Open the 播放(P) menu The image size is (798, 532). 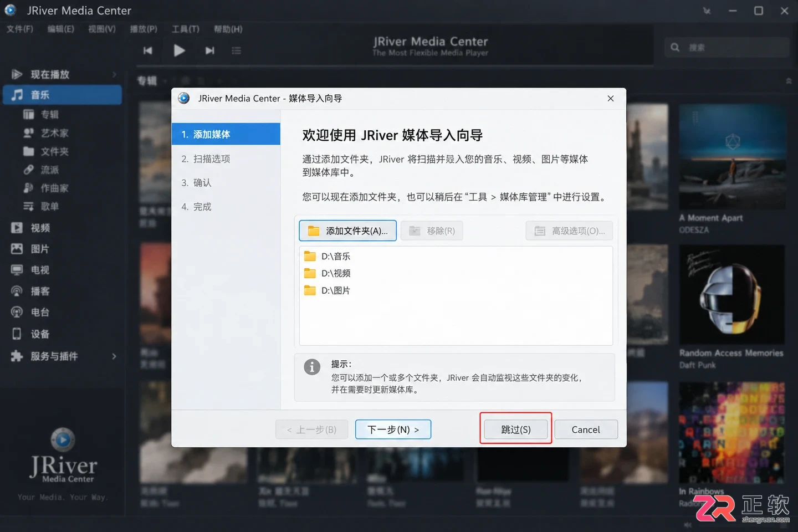pyautogui.click(x=144, y=29)
